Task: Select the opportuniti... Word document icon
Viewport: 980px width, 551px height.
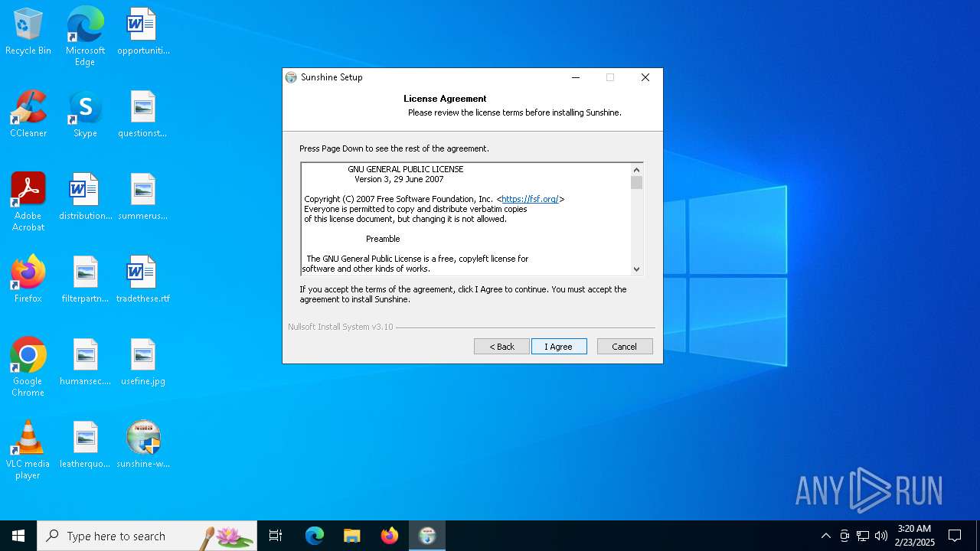Action: [143, 31]
